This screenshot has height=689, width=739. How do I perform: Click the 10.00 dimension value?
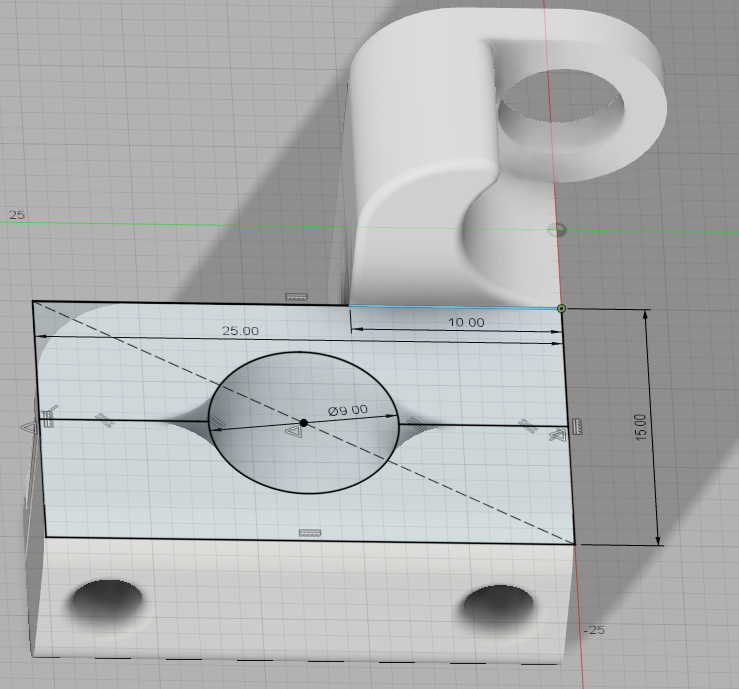(x=466, y=322)
